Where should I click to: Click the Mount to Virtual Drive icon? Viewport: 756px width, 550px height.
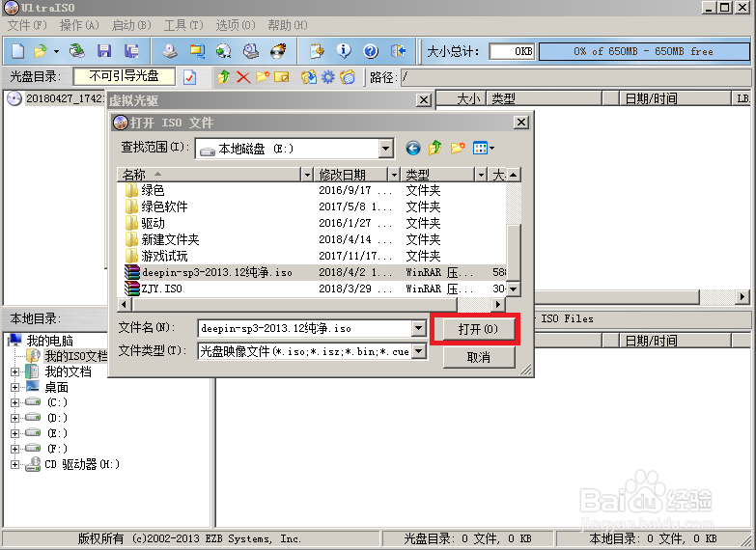coord(251,51)
